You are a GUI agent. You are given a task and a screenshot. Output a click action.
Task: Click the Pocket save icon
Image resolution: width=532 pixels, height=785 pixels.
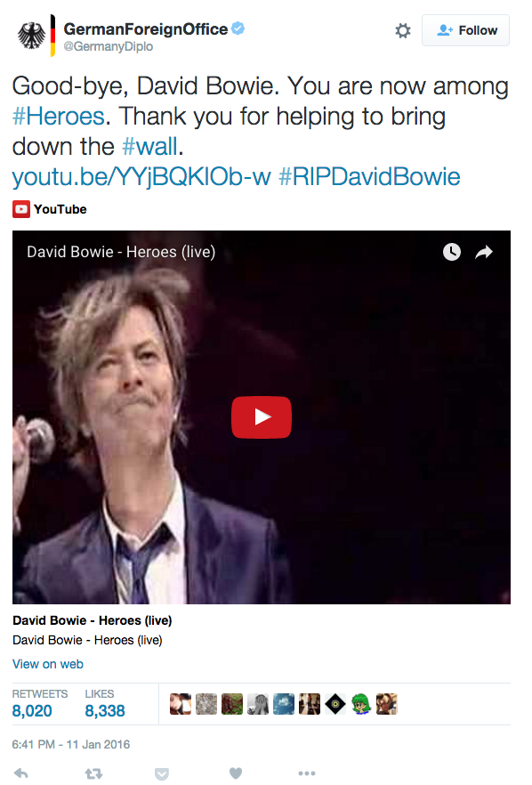[x=162, y=774]
